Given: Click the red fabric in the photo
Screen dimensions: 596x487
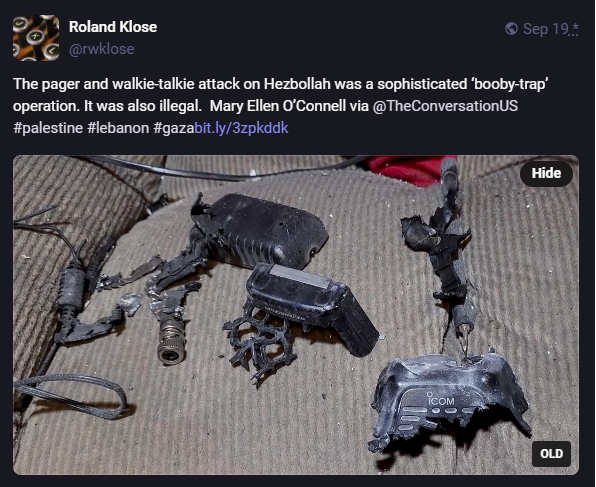Looking at the screenshot, I should coord(409,169).
